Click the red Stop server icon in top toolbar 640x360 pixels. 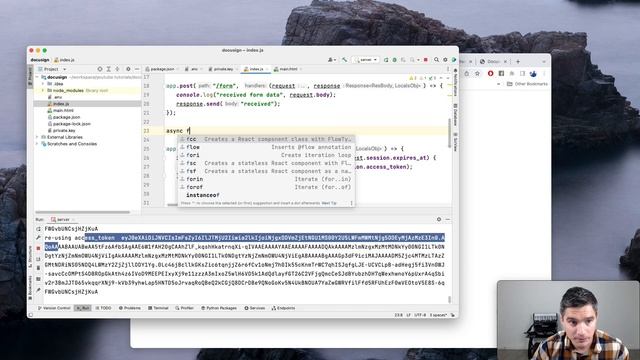point(426,60)
